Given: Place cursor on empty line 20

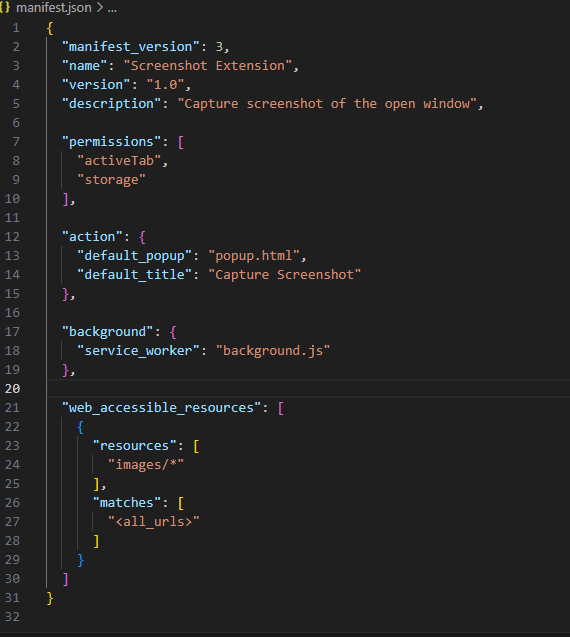Looking at the screenshot, I should (x=308, y=389).
